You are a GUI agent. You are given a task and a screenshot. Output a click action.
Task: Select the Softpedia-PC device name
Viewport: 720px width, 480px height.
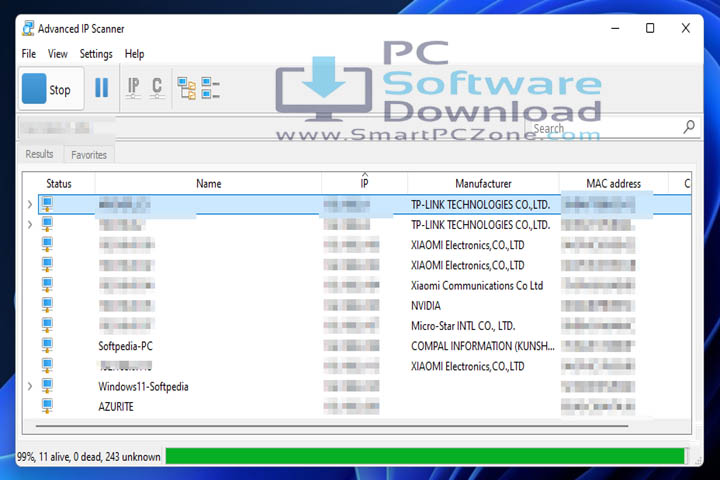125,346
